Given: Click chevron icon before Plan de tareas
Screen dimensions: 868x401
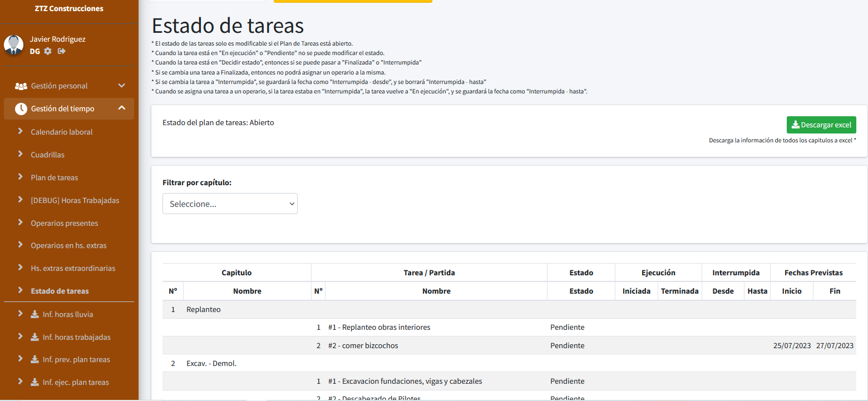Looking at the screenshot, I should coord(21,177).
